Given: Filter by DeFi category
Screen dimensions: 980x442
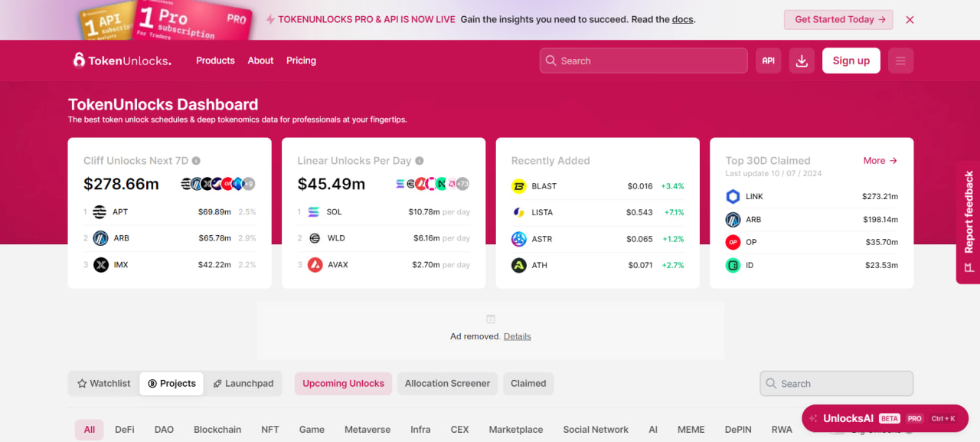Looking at the screenshot, I should click(125, 430).
